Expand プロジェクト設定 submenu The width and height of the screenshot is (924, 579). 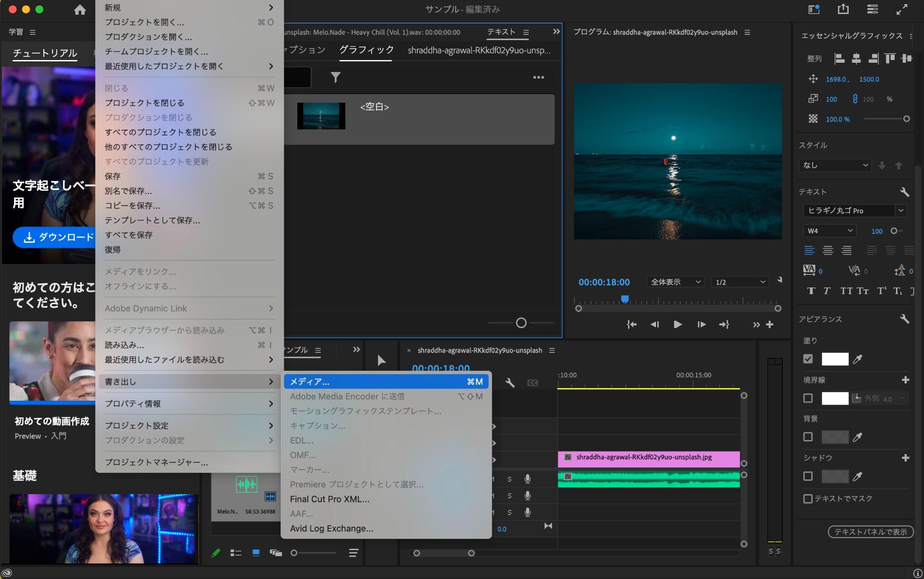[189, 426]
